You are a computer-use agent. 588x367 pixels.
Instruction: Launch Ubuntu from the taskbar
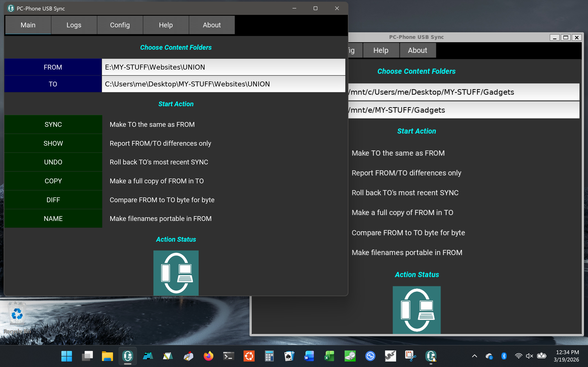(249, 356)
